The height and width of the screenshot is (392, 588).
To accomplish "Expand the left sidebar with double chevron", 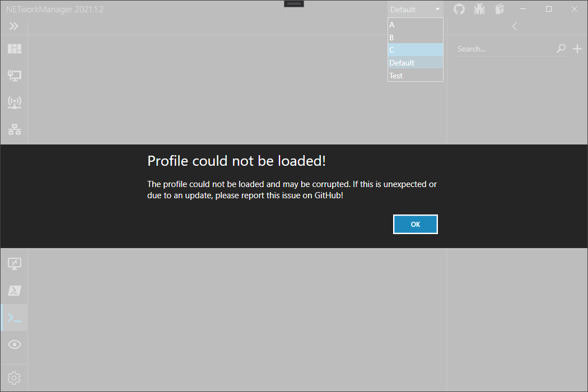I will tap(14, 25).
